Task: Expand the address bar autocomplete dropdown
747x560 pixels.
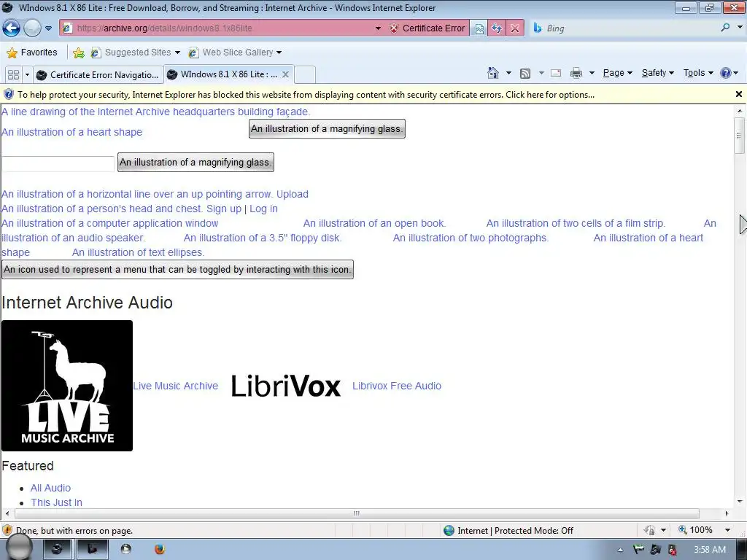Action: point(379,28)
